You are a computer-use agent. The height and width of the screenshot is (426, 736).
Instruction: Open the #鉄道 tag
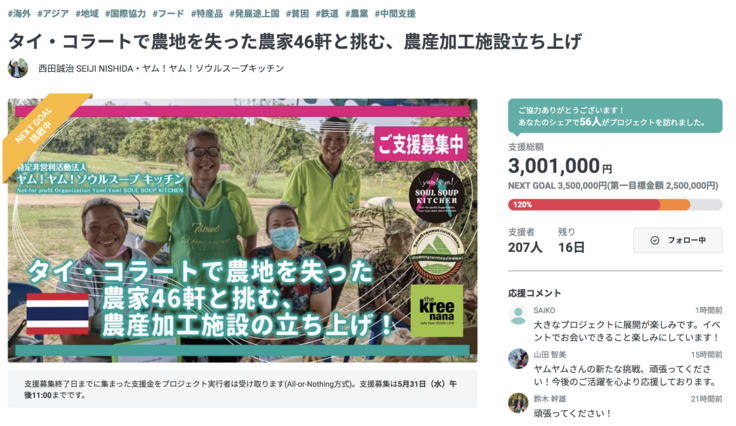coord(327,14)
